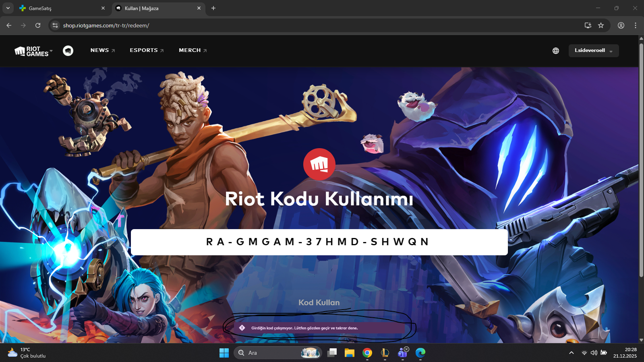The image size is (644, 362).
Task: Open Microsoft Teams from the taskbar
Action: (x=403, y=353)
